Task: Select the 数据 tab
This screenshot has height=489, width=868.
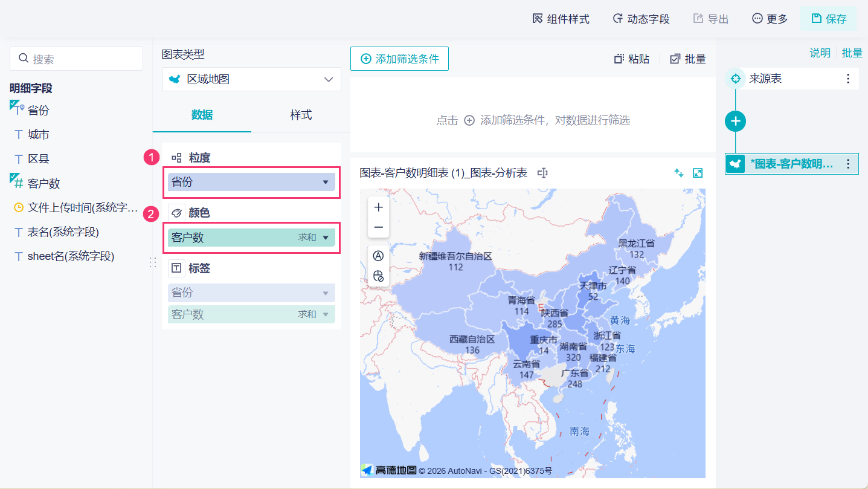Action: pyautogui.click(x=202, y=115)
